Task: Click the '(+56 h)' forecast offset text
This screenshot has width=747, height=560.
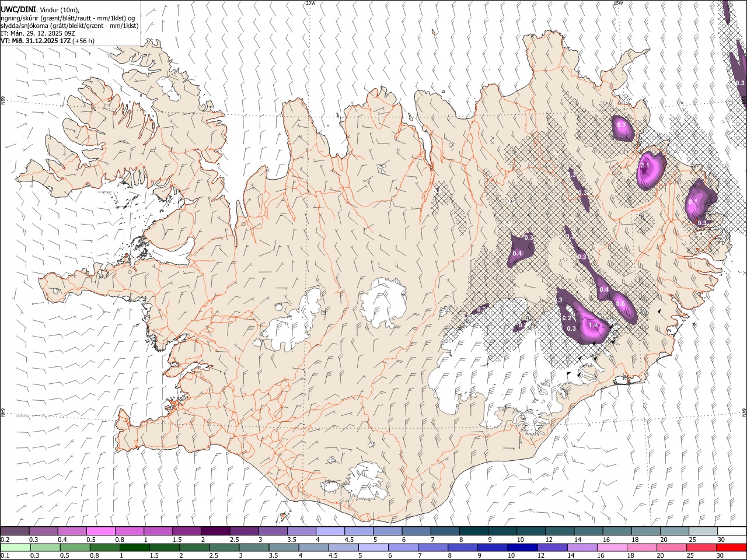Action: click(x=83, y=41)
